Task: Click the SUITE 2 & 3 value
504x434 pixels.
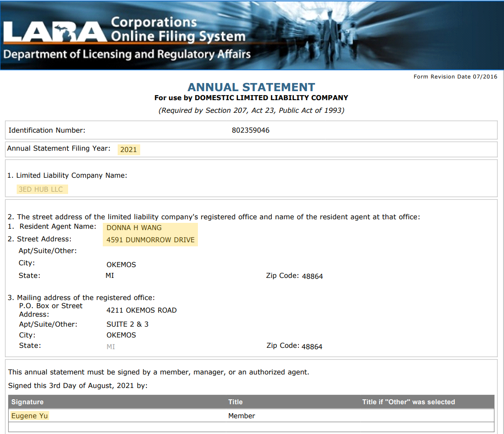Action: point(127,324)
